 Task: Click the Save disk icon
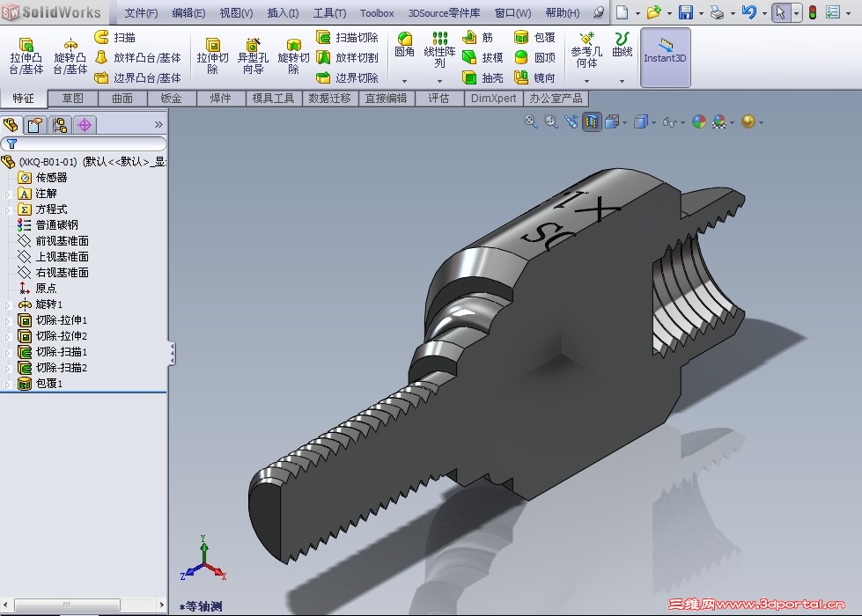[x=686, y=12]
